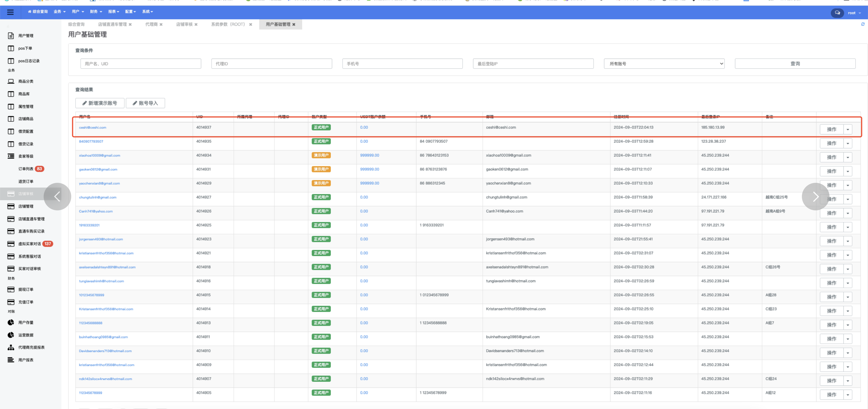The height and width of the screenshot is (409, 868).
Task: Open 提现订单 card icon
Action: coord(11,289)
